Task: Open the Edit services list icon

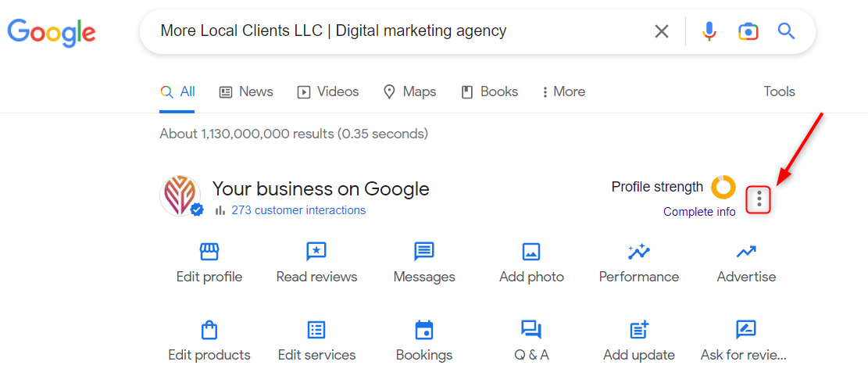Action: [316, 331]
